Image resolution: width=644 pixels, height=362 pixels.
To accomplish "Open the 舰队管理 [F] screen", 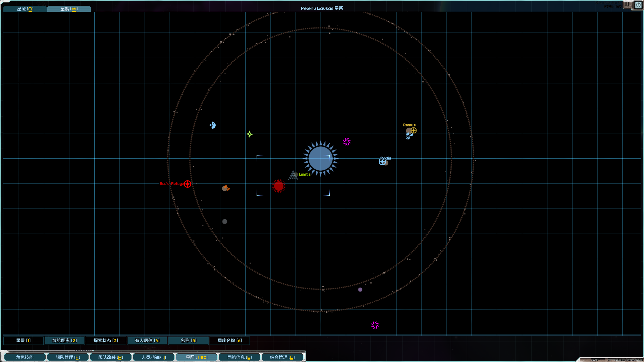I will point(68,357).
